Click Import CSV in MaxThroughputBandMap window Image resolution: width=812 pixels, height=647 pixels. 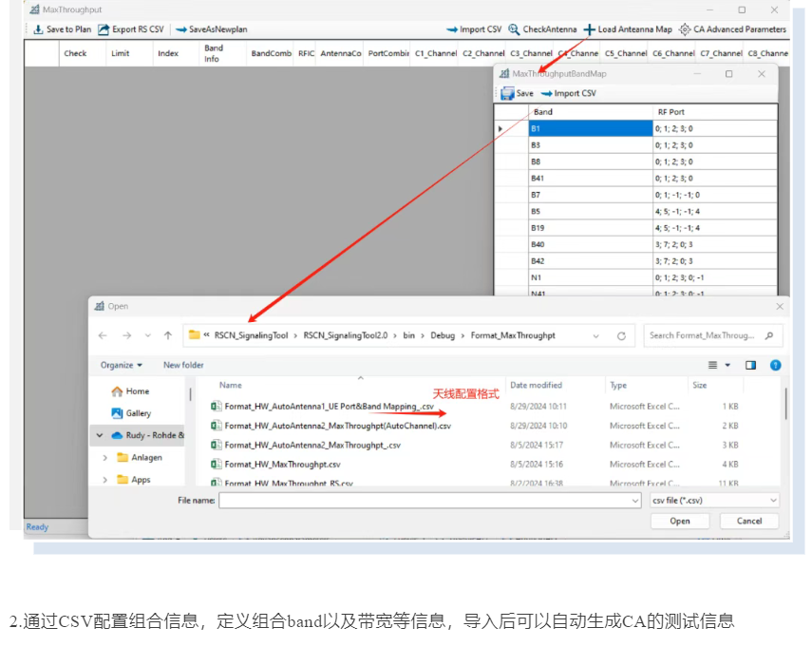pyautogui.click(x=568, y=93)
